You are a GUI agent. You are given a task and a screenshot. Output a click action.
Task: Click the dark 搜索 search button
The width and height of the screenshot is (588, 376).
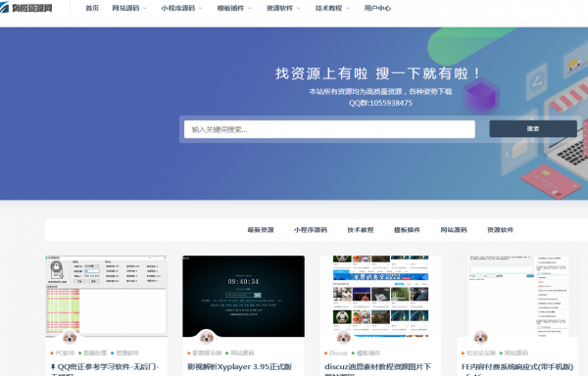pos(533,128)
